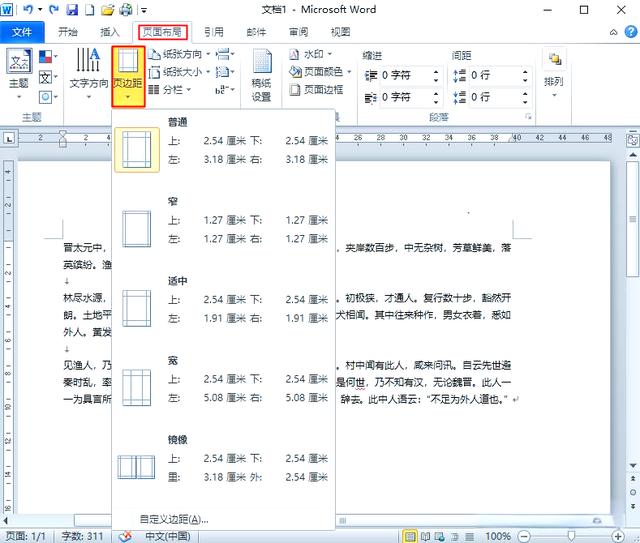Image resolution: width=640 pixels, height=543 pixels.
Task: Switch to Print Layout view in the status bar
Action: [410, 536]
